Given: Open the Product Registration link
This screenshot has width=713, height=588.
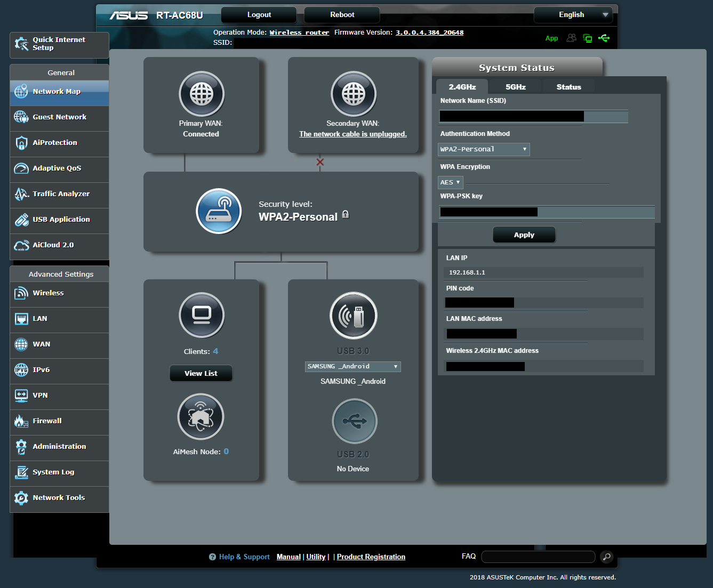Looking at the screenshot, I should [x=371, y=557].
